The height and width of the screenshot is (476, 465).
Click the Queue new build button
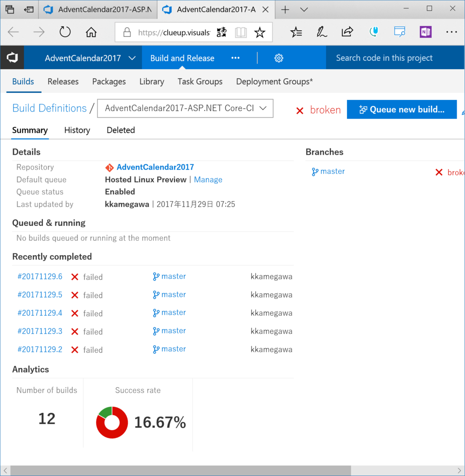(402, 109)
